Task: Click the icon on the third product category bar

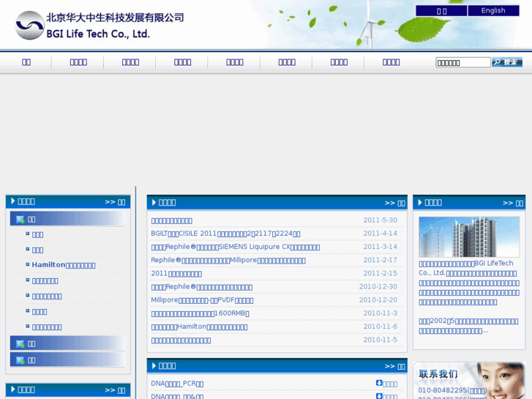Action: coord(20,360)
